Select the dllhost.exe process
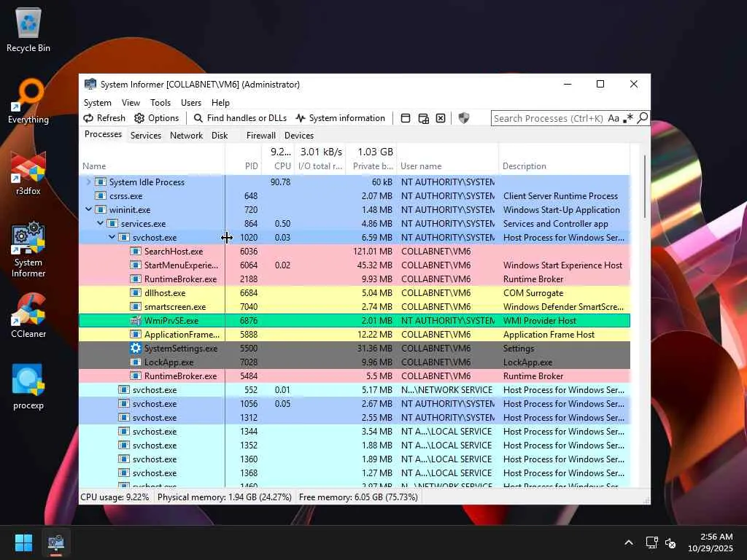This screenshot has height=560, width=747. pos(355,293)
